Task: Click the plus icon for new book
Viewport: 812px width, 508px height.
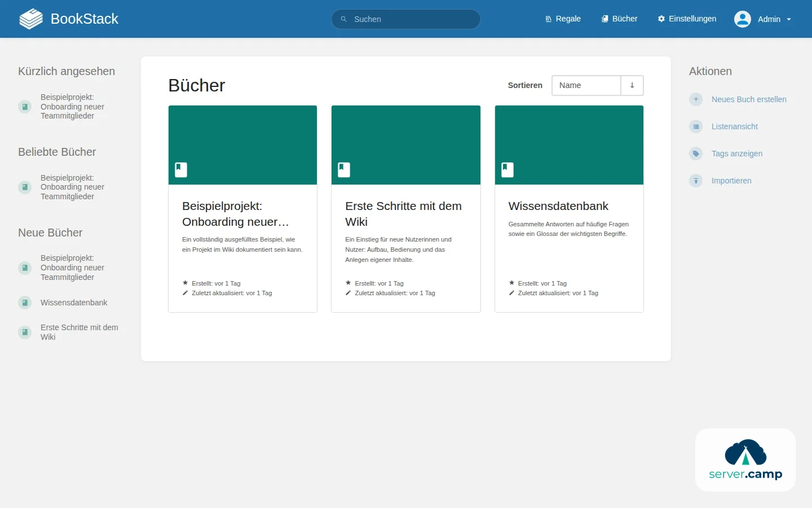Action: 696,99
